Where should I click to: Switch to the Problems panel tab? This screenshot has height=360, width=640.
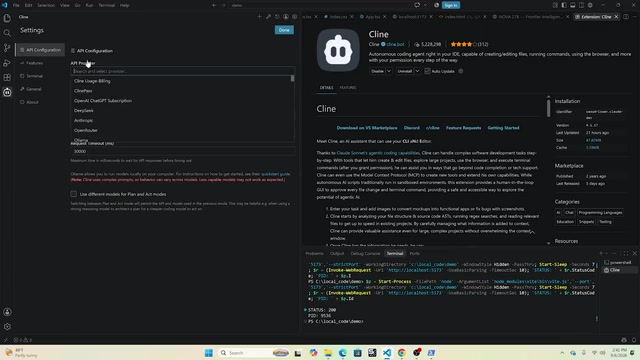314,253
